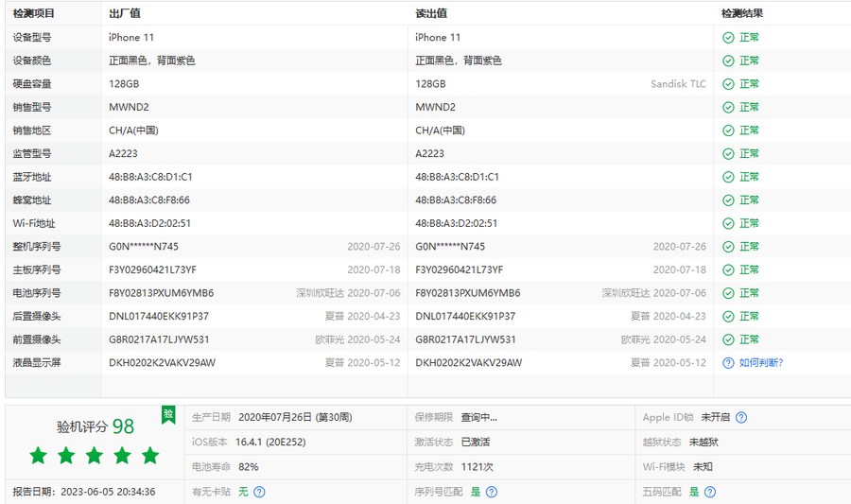This screenshot has height=504, width=851.
Task: Click read-out mainboard serial F3Y02960421L73YF
Action: (460, 270)
